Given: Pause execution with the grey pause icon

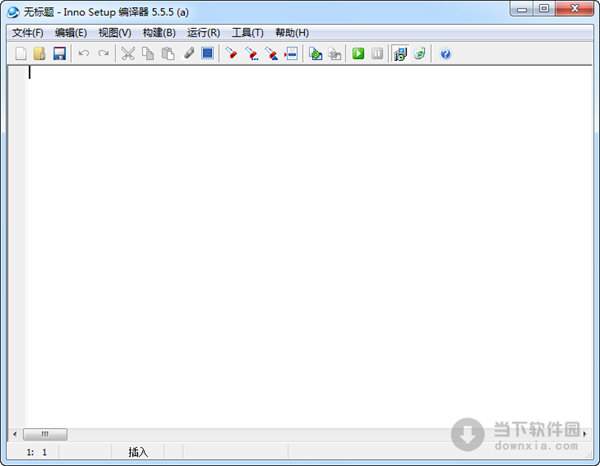Looking at the screenshot, I should coord(377,53).
